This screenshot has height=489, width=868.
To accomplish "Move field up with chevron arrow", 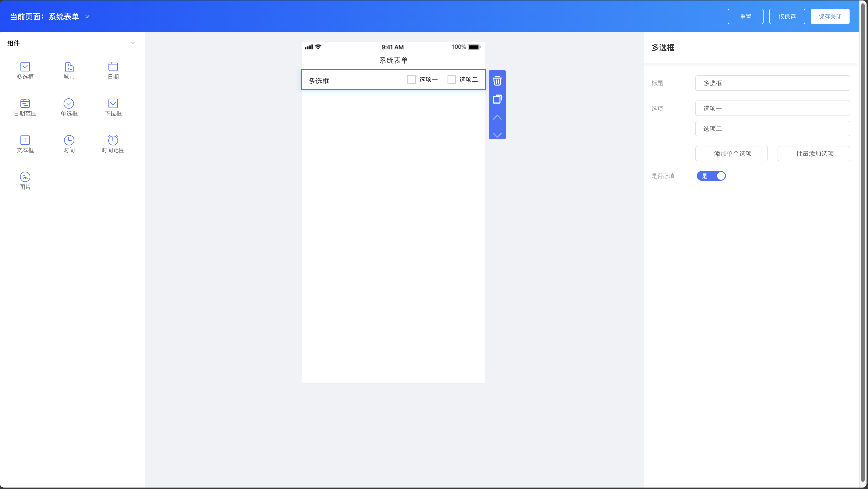I will (x=497, y=117).
